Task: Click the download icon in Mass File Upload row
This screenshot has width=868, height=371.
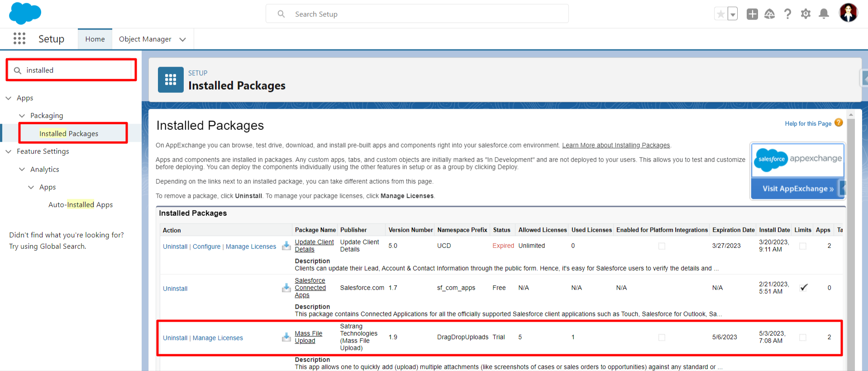Action: (286, 337)
